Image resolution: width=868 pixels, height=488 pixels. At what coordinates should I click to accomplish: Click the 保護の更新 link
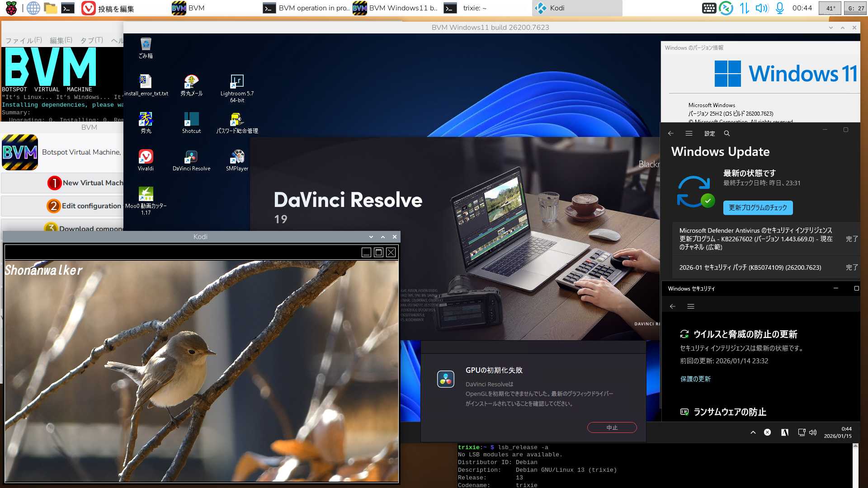[x=695, y=379]
